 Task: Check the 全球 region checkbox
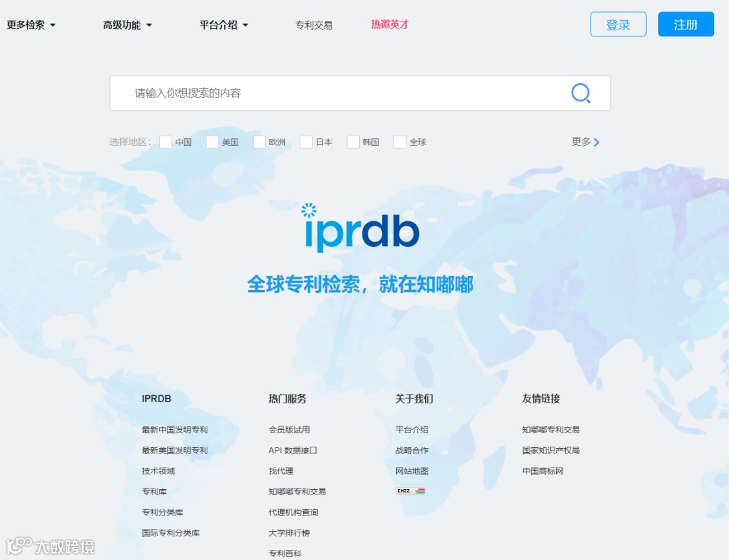click(400, 142)
